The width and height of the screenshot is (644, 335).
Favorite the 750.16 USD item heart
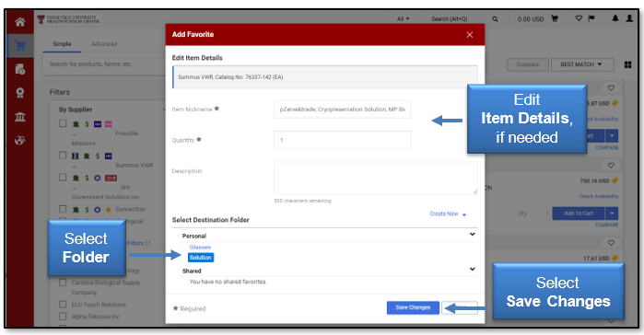[x=611, y=166]
